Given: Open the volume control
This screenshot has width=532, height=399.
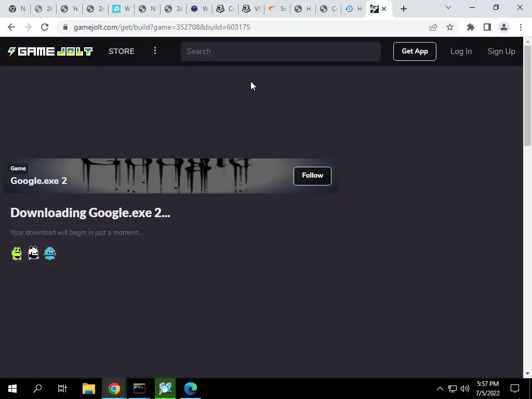Looking at the screenshot, I should pyautogui.click(x=465, y=389).
